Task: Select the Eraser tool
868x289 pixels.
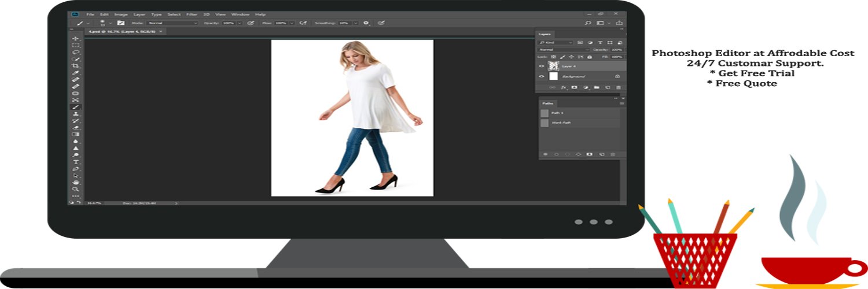Action: (75, 127)
